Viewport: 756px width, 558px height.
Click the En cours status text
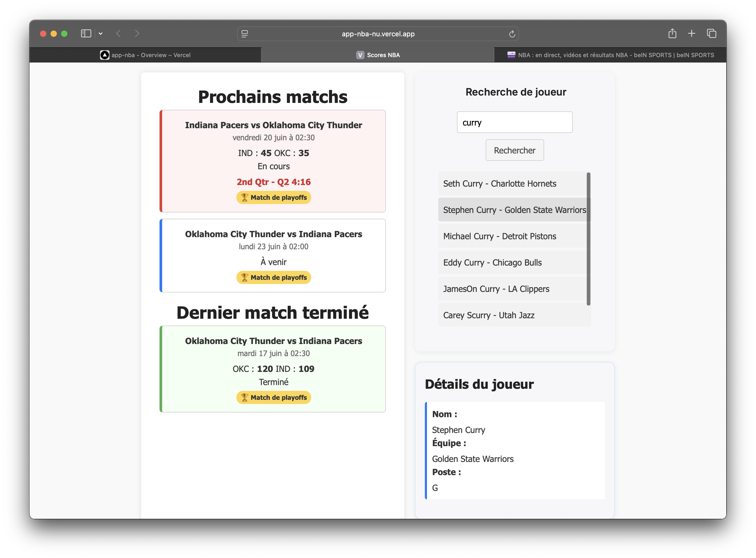[273, 166]
